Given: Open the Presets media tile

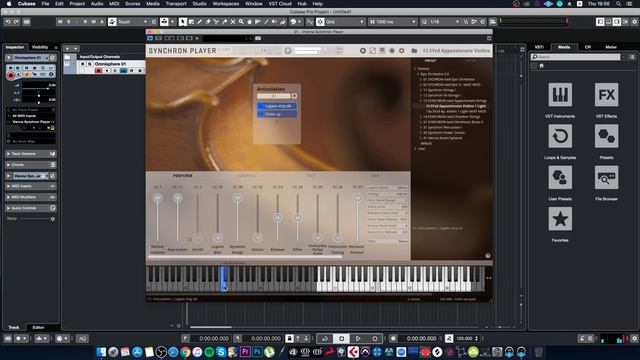Looking at the screenshot, I should 606,136.
